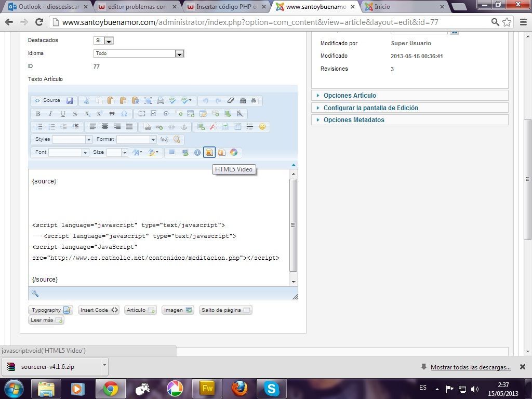This screenshot has height=399, width=532.
Task: Insert anchor icon
Action: click(183, 127)
